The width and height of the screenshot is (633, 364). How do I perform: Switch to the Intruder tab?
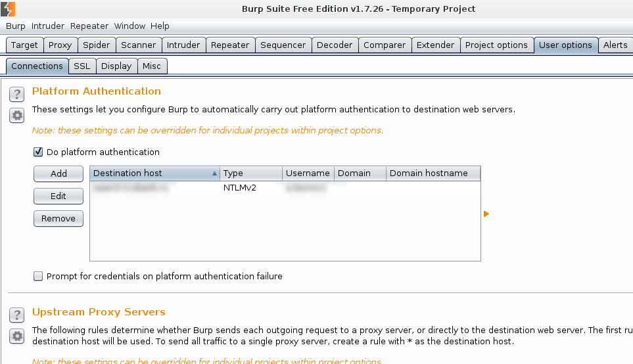pos(183,45)
